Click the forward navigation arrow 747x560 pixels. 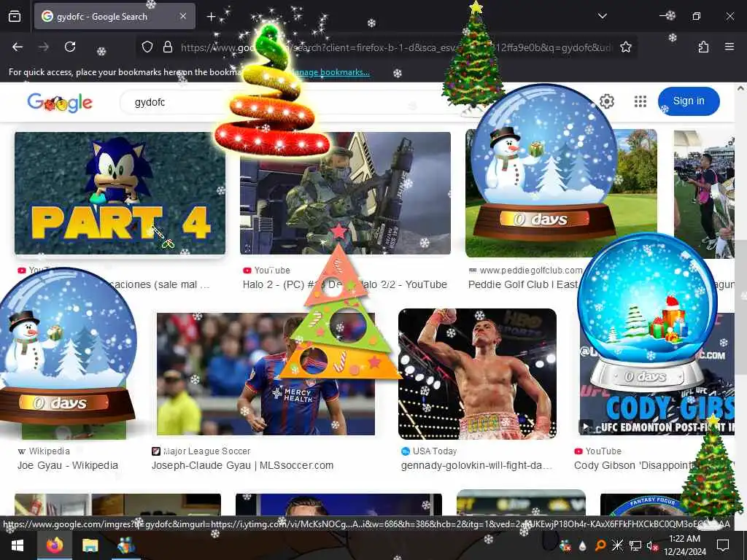44,47
